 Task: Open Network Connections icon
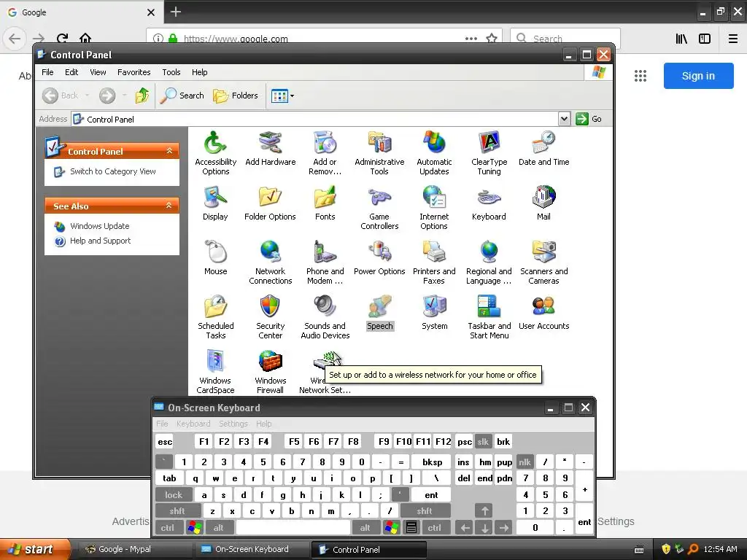(x=270, y=262)
